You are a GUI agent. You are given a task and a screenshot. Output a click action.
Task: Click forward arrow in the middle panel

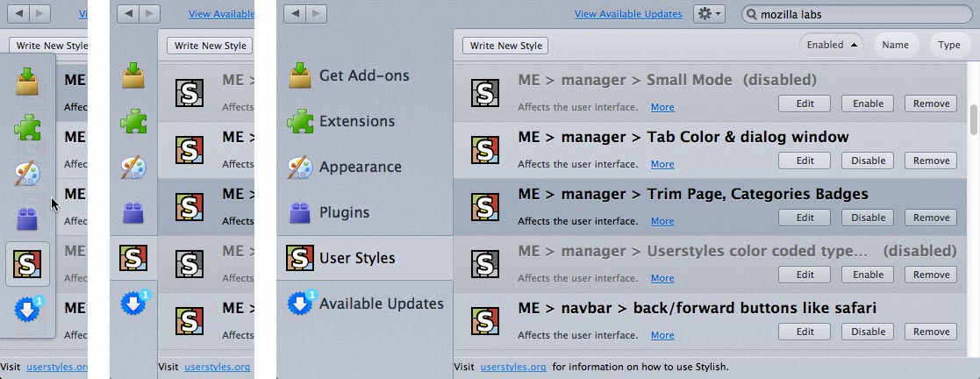149,14
